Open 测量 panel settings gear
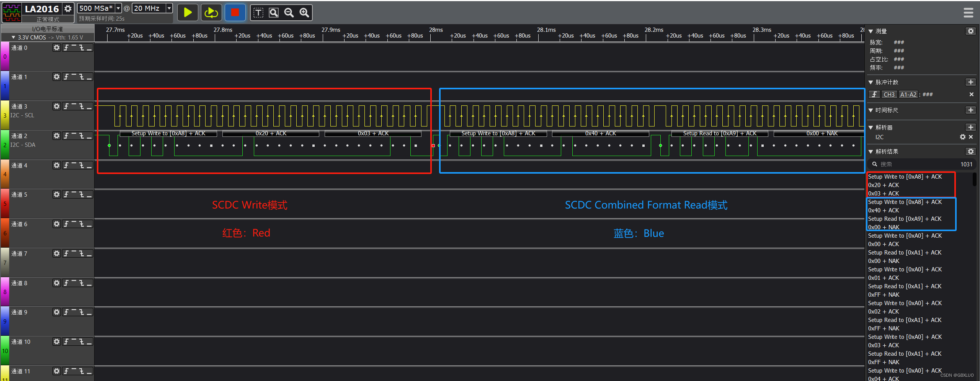This screenshot has width=980, height=381. point(970,31)
